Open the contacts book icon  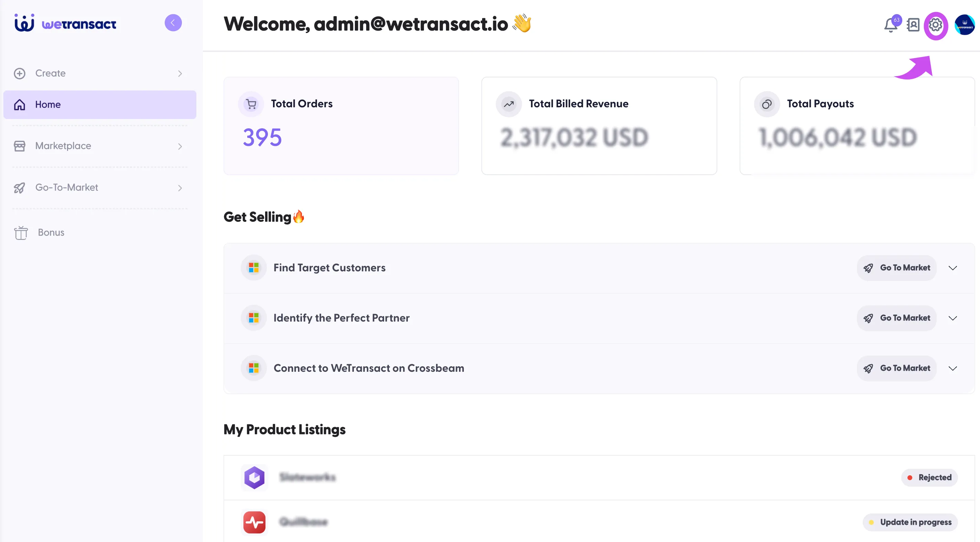tap(913, 25)
